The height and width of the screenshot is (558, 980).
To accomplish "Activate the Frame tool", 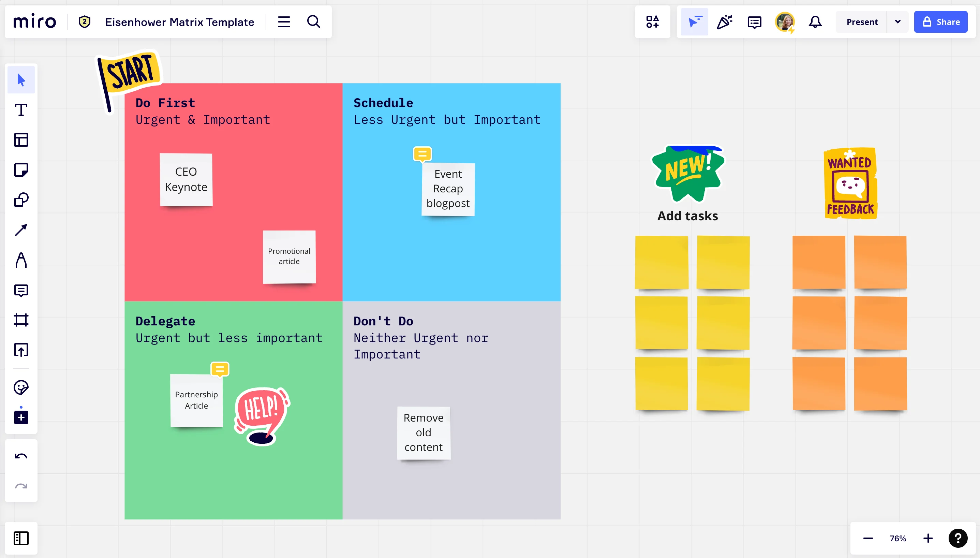I will point(21,320).
